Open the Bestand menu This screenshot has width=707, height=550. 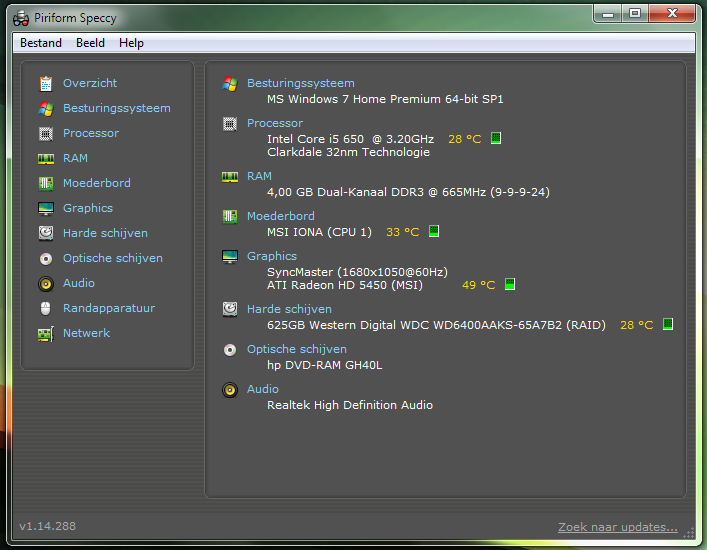(41, 43)
